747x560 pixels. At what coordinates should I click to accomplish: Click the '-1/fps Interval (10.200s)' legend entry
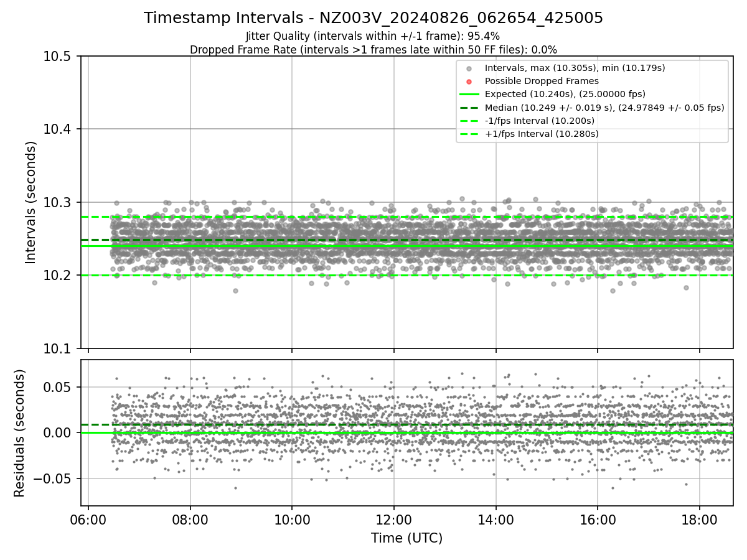pyautogui.click(x=539, y=121)
